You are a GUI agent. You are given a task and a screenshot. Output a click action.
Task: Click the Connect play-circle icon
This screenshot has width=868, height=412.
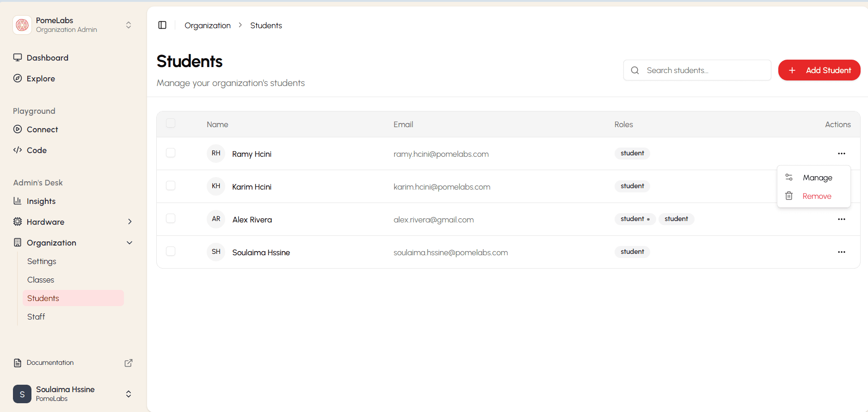point(18,129)
